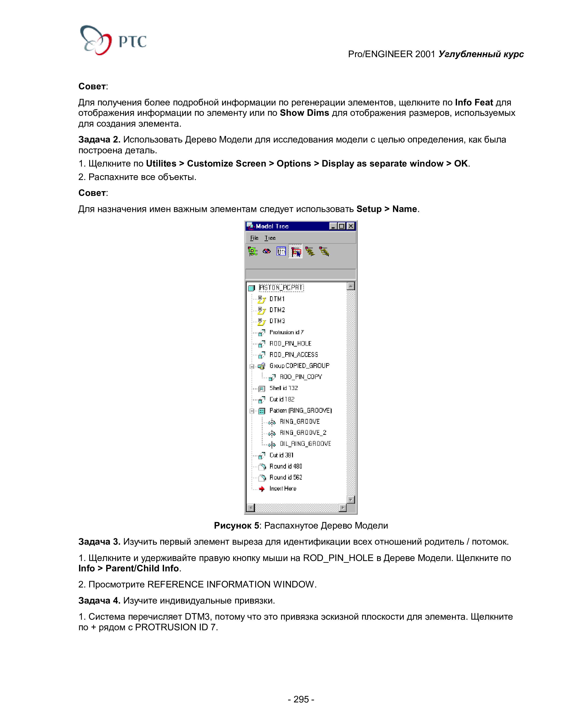
Task: Click the horizontal scrollbar right arrow
Action: tap(342, 508)
